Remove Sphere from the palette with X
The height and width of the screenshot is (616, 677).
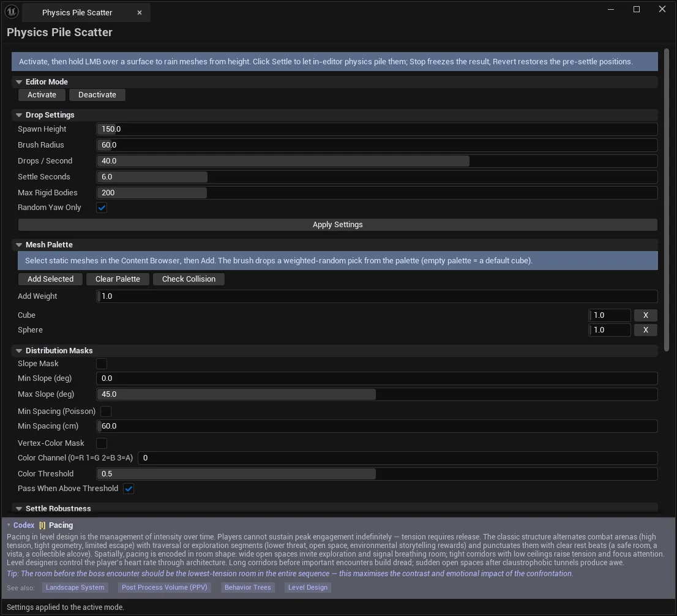(x=646, y=330)
